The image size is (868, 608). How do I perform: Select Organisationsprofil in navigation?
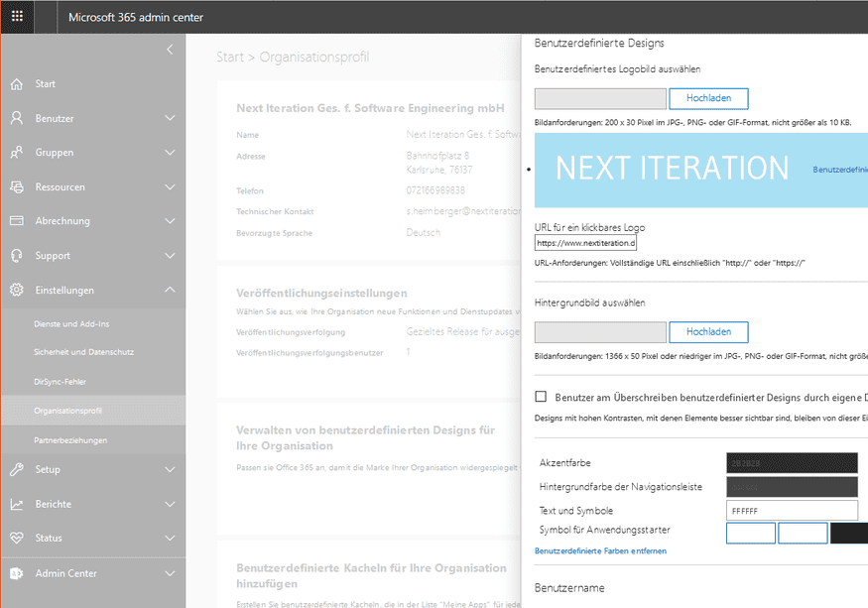[x=93, y=411]
